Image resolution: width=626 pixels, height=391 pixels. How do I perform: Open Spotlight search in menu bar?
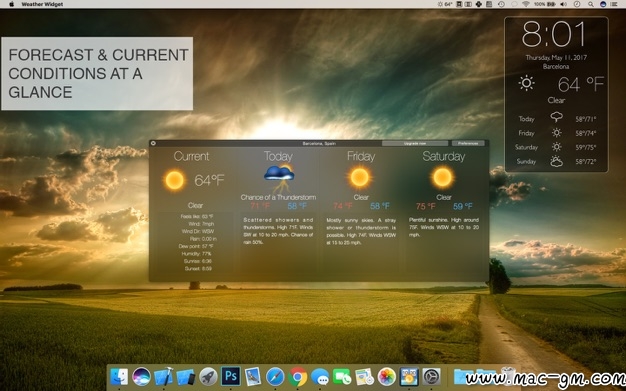pos(590,4)
